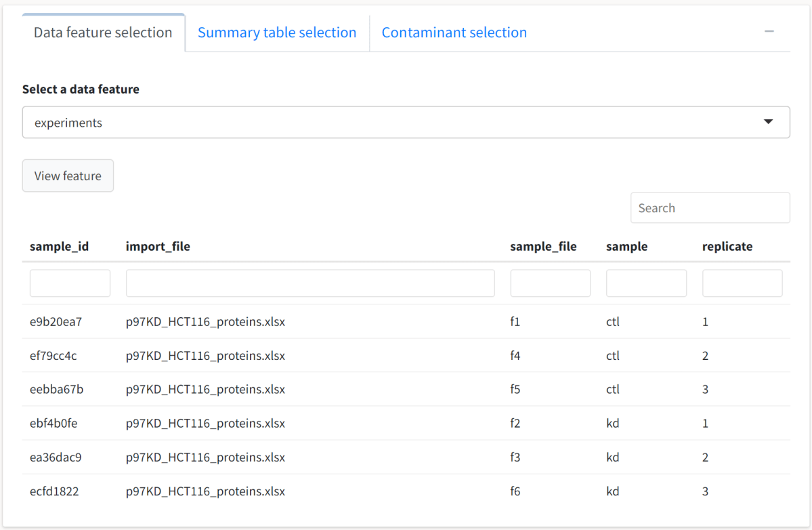
Task: Click the sample_file column filter box
Action: 550,283
